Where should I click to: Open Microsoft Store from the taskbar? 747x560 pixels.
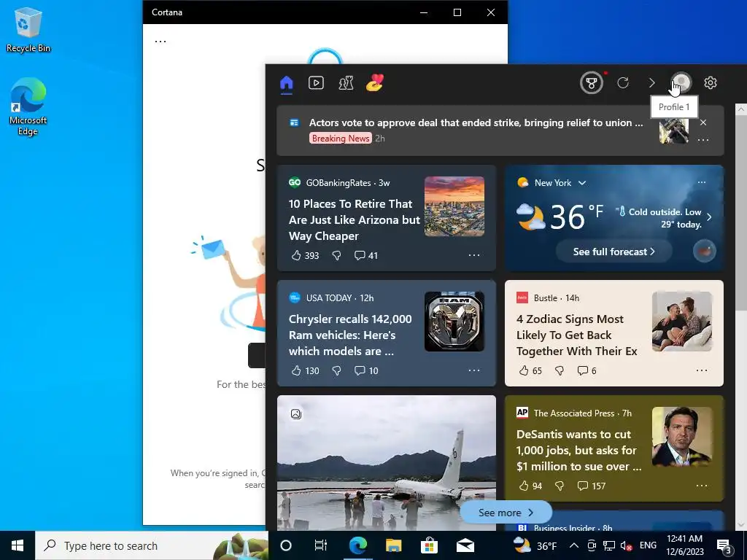[x=429, y=545]
